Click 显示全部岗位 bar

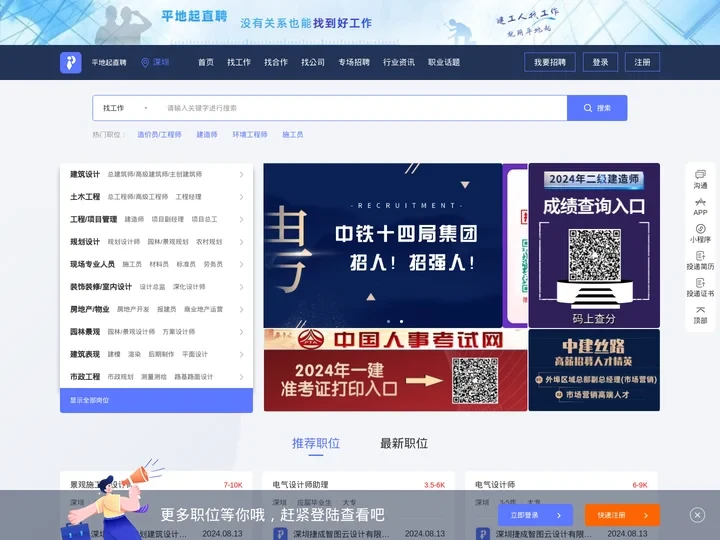coord(157,400)
